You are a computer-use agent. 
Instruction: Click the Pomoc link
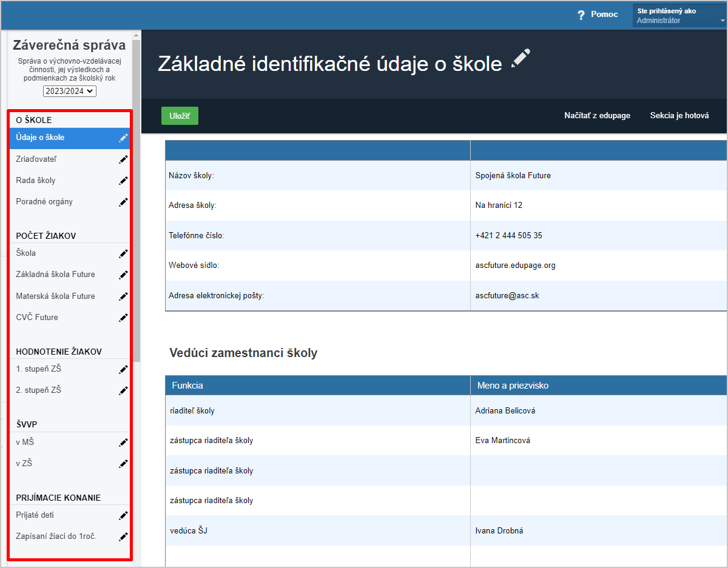[x=604, y=15]
